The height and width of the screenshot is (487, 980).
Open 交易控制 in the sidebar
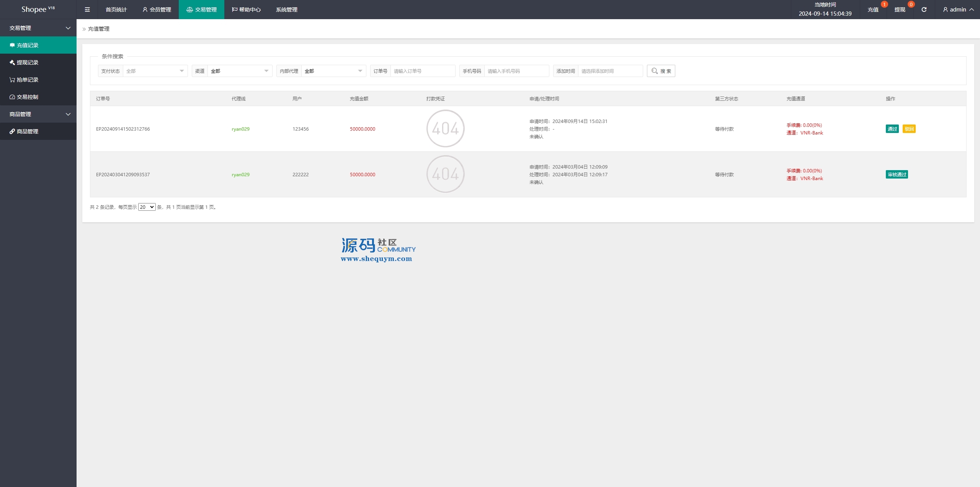click(28, 97)
